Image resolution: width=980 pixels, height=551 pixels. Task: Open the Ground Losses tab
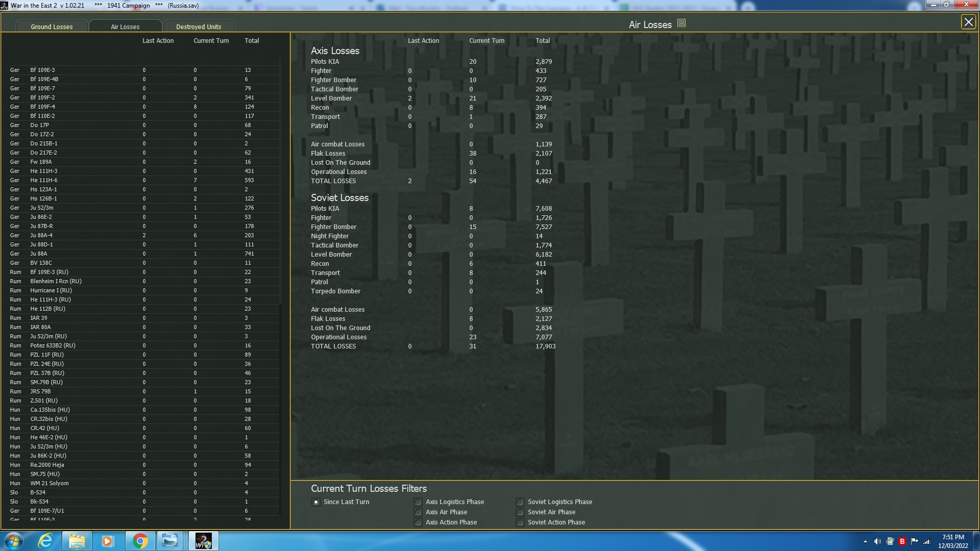52,27
